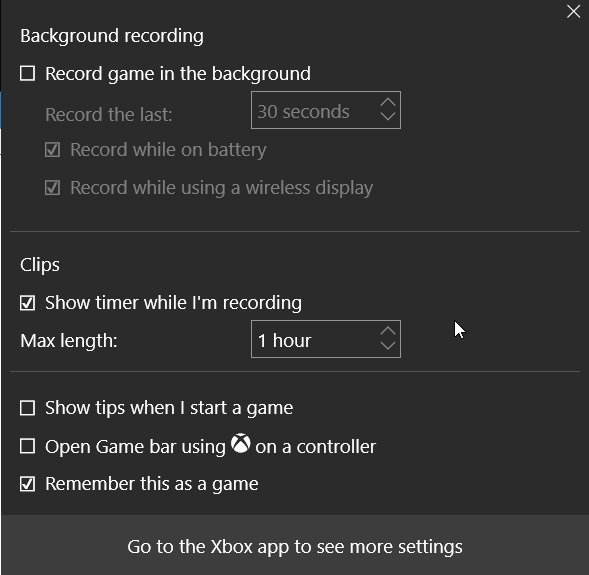Click the down arrow of Max length
This screenshot has width=589, height=575.
coord(388,345)
